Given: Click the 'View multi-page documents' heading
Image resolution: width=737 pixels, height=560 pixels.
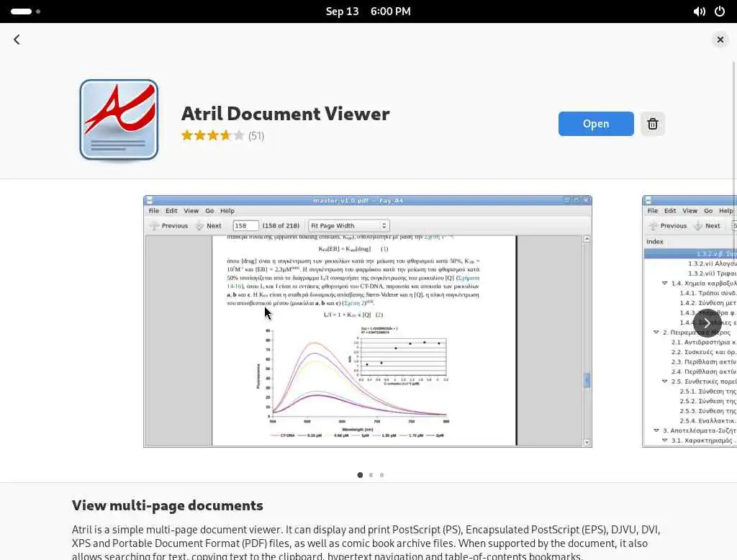Looking at the screenshot, I should (x=167, y=505).
